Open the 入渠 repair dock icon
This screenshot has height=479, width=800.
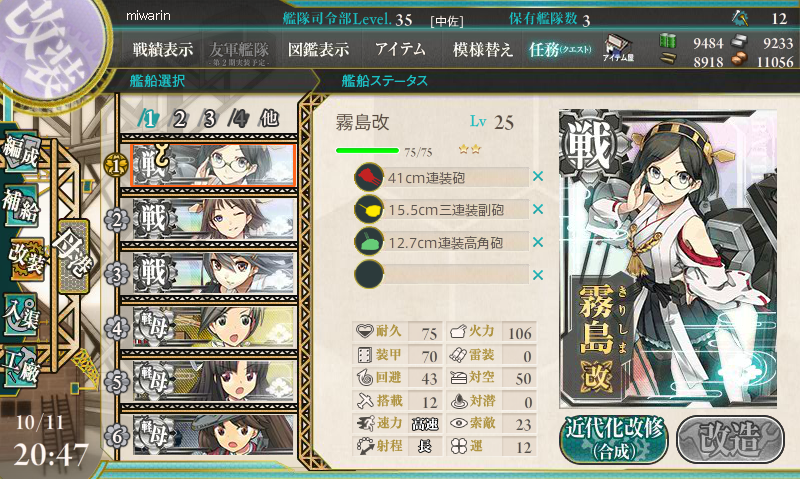(22, 314)
